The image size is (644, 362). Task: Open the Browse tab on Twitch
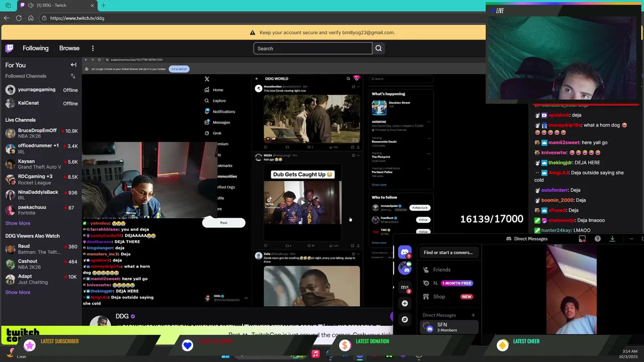click(69, 48)
